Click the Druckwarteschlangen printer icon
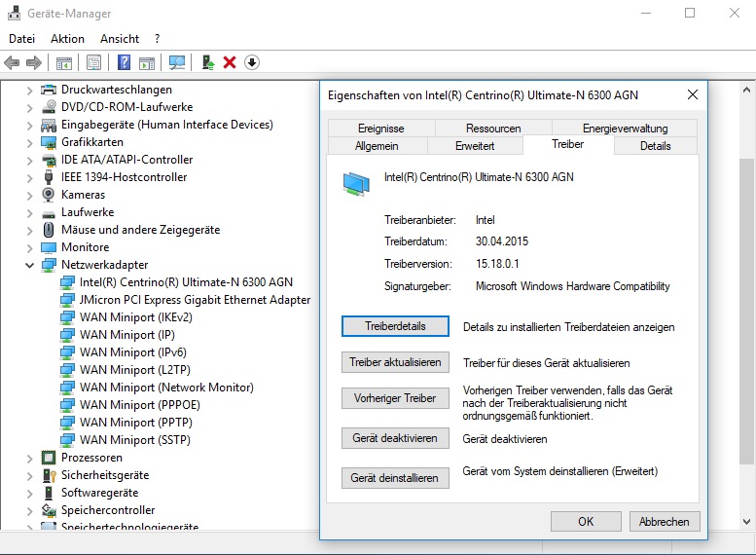The image size is (756, 555). point(49,90)
